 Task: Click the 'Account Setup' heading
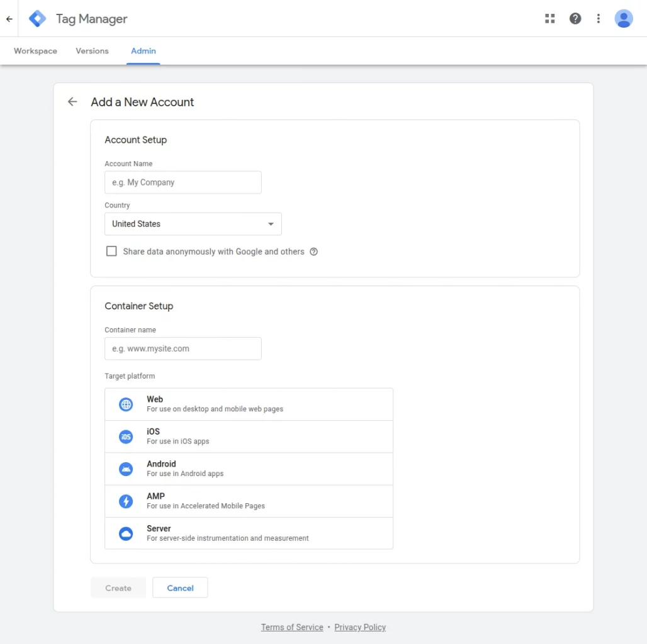[136, 140]
